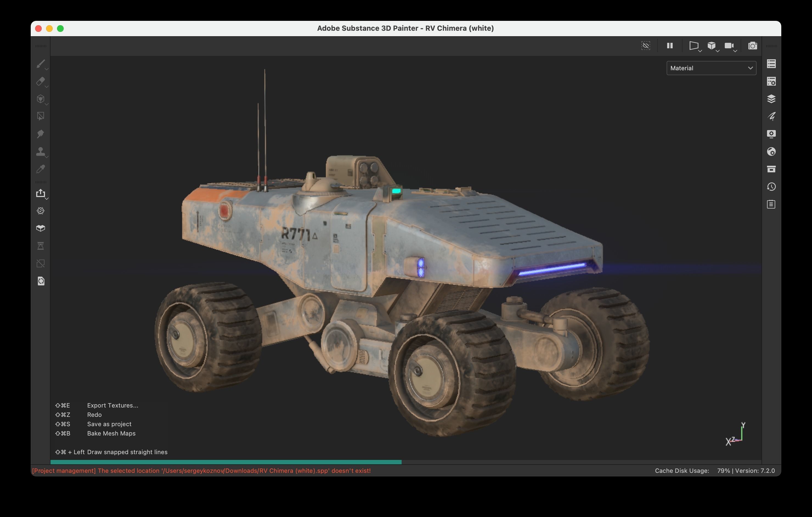
Task: Click the green fullscreen window button
Action: point(60,29)
